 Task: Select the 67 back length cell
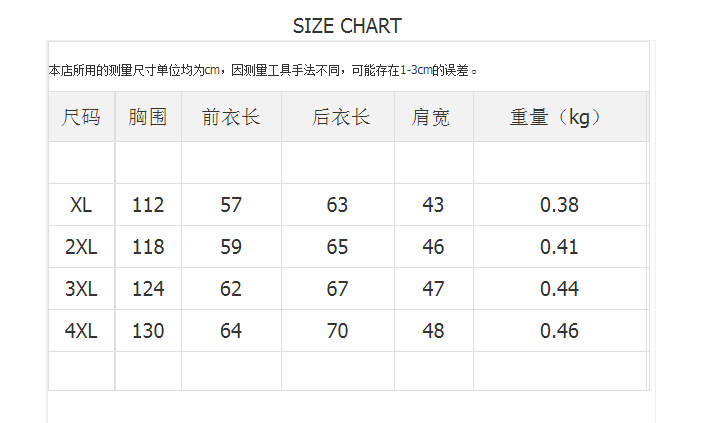(x=338, y=289)
